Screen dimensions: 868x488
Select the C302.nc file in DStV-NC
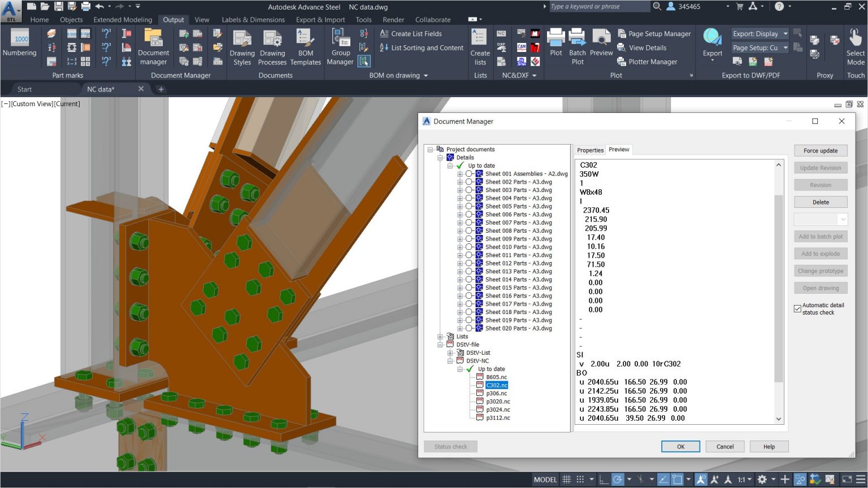pos(496,385)
